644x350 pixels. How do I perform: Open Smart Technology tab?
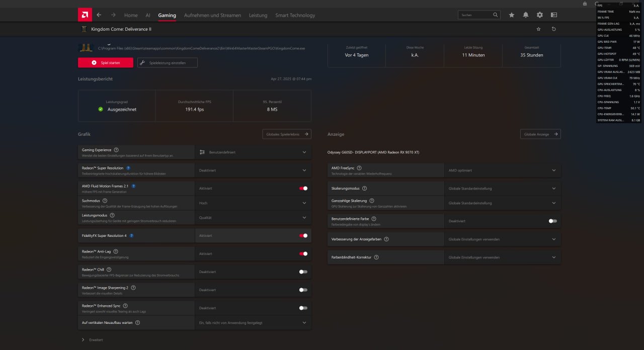pyautogui.click(x=295, y=15)
